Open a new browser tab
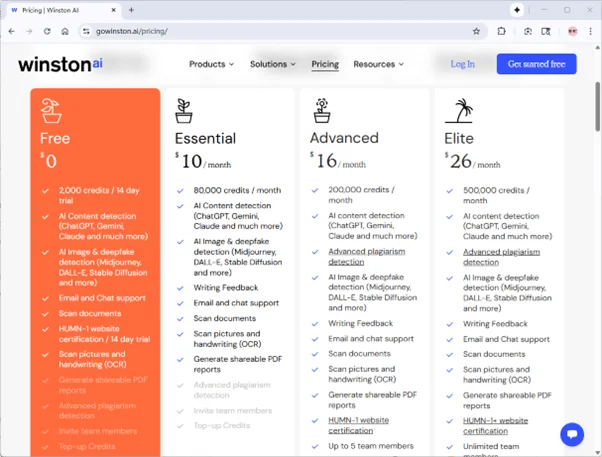The image size is (602, 457). pos(131,10)
